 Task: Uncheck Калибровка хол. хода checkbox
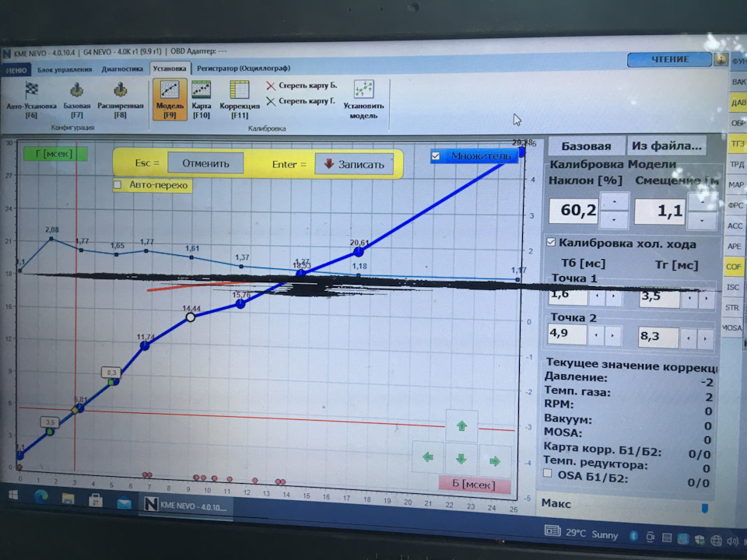(551, 243)
